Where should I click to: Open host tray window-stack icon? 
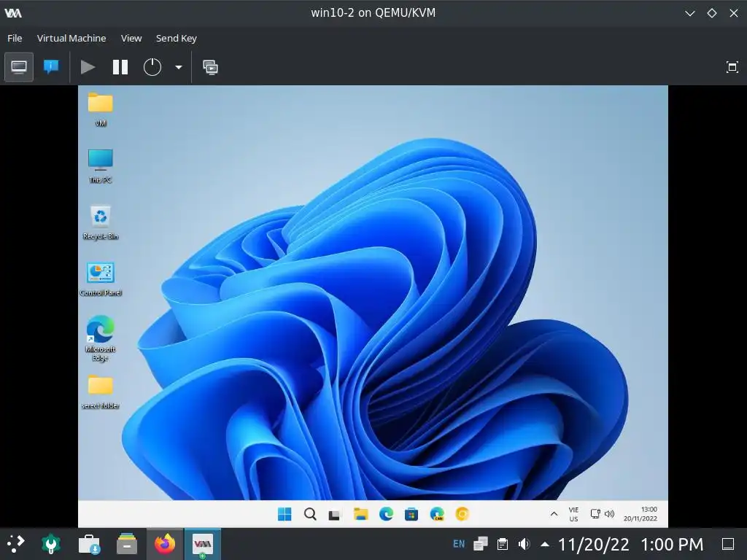481,544
